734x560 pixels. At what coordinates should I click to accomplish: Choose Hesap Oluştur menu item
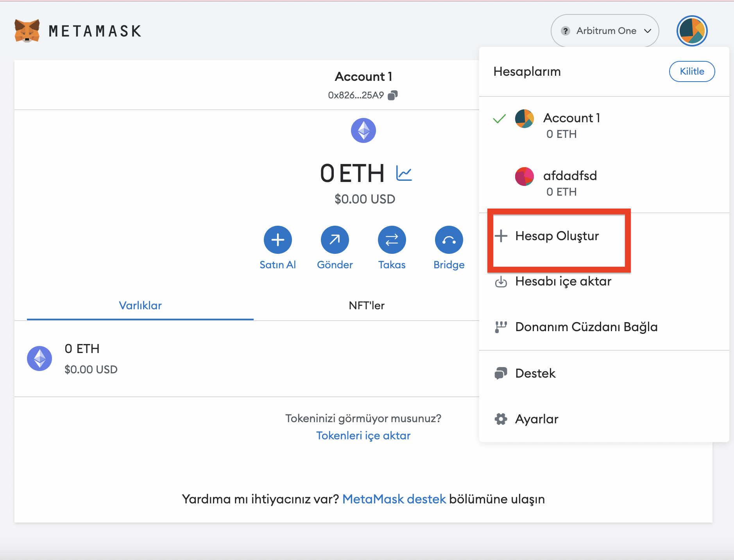[604, 236]
